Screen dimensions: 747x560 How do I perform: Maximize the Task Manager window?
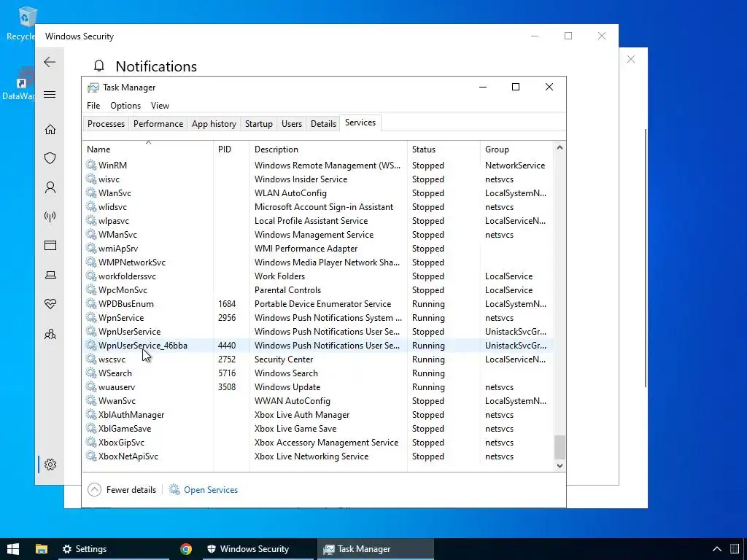click(x=516, y=87)
